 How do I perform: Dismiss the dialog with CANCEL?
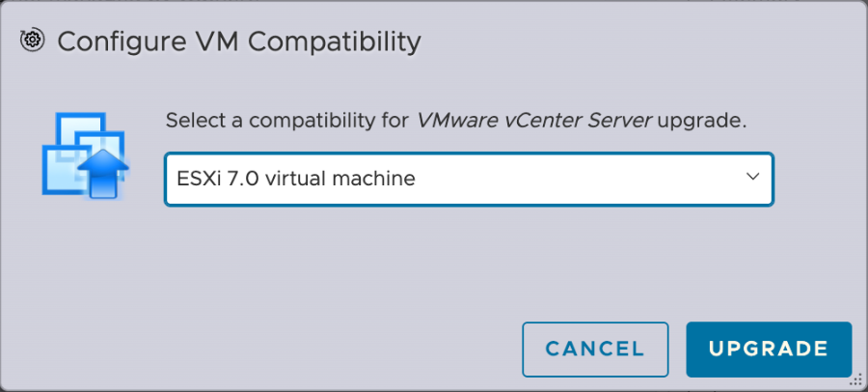coord(595,350)
